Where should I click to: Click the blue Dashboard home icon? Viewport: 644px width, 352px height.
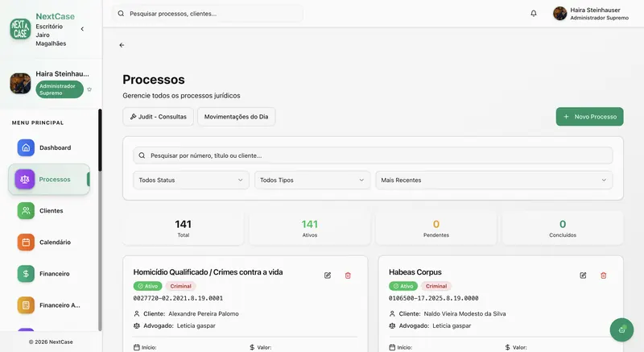pyautogui.click(x=26, y=148)
